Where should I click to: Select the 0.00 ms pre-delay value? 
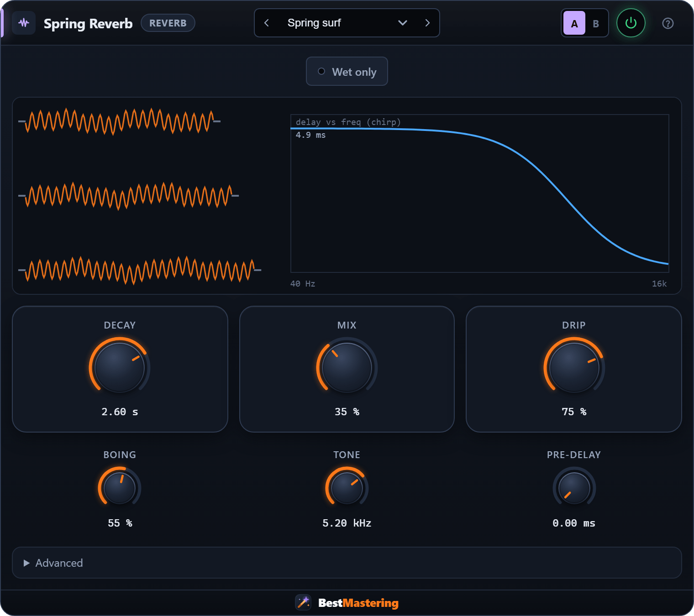coord(574,523)
